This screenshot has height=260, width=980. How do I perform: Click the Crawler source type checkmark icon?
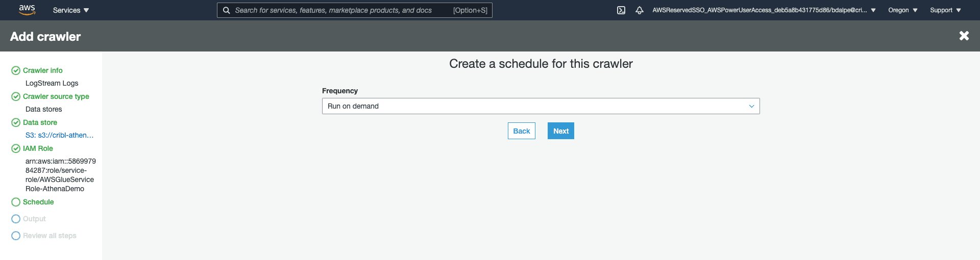pyautogui.click(x=16, y=96)
